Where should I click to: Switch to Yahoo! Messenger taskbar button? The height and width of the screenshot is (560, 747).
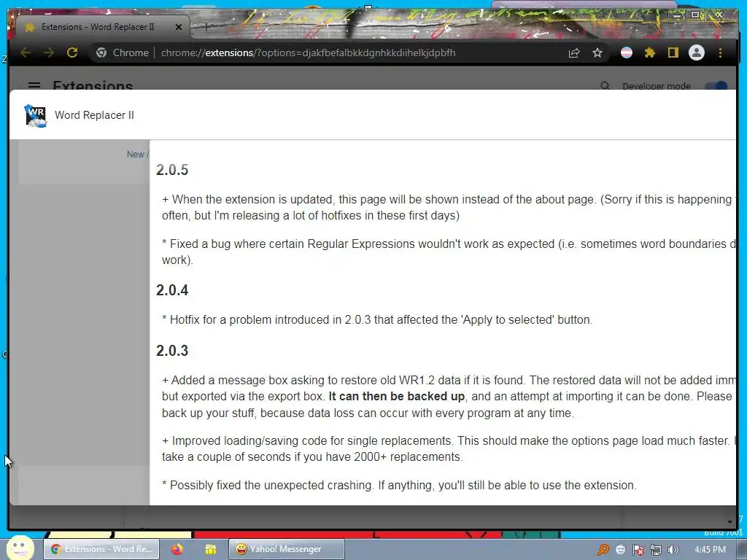[x=286, y=549]
